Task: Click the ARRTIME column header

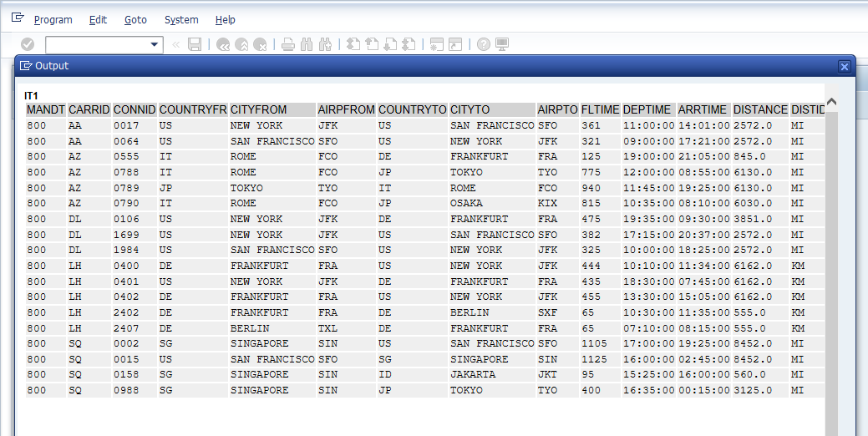Action: (704, 109)
